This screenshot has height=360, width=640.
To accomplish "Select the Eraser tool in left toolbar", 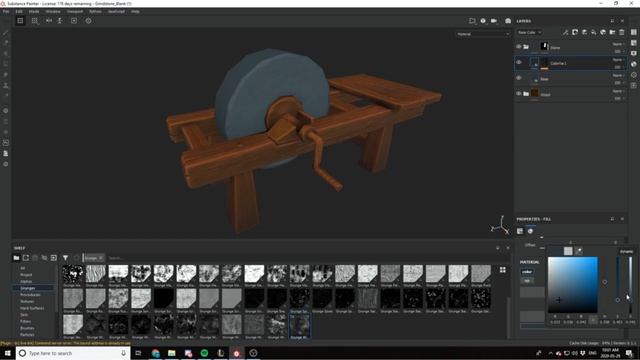I will click(6, 43).
